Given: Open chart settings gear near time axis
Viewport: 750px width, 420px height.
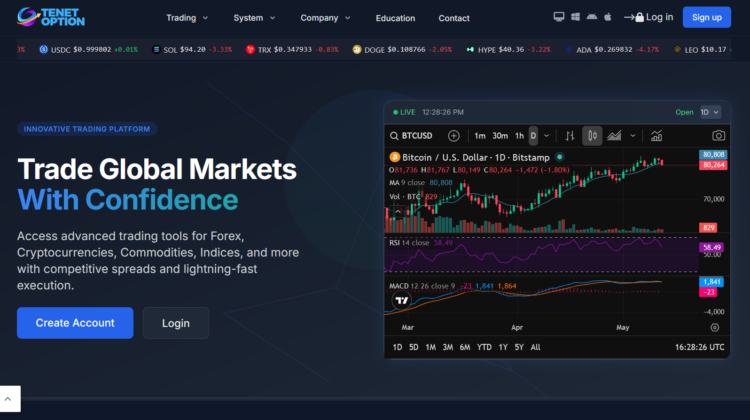Looking at the screenshot, I should [x=715, y=328].
